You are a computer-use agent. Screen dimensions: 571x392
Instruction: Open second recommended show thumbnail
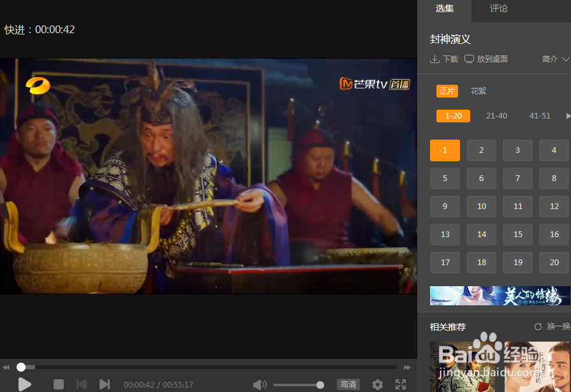click(537, 367)
